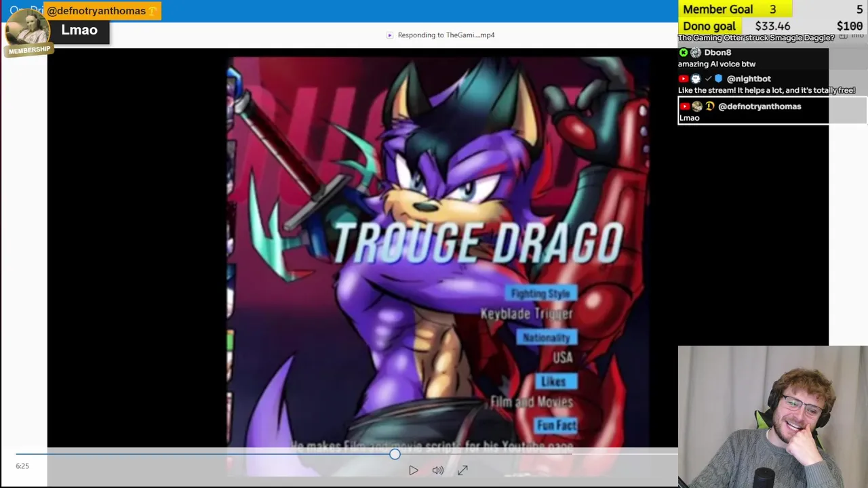Click the streamer webcam feed

pos(773,417)
